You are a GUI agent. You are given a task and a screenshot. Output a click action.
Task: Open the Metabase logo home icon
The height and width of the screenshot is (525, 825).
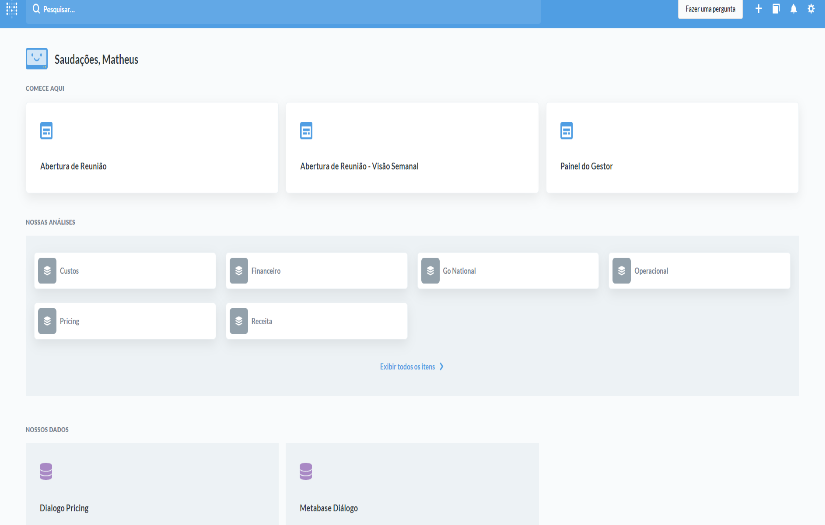(12, 8)
